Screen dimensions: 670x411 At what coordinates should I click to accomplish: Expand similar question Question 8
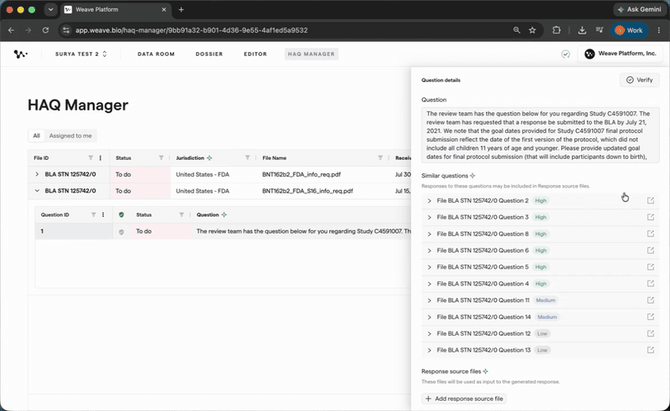pos(429,234)
